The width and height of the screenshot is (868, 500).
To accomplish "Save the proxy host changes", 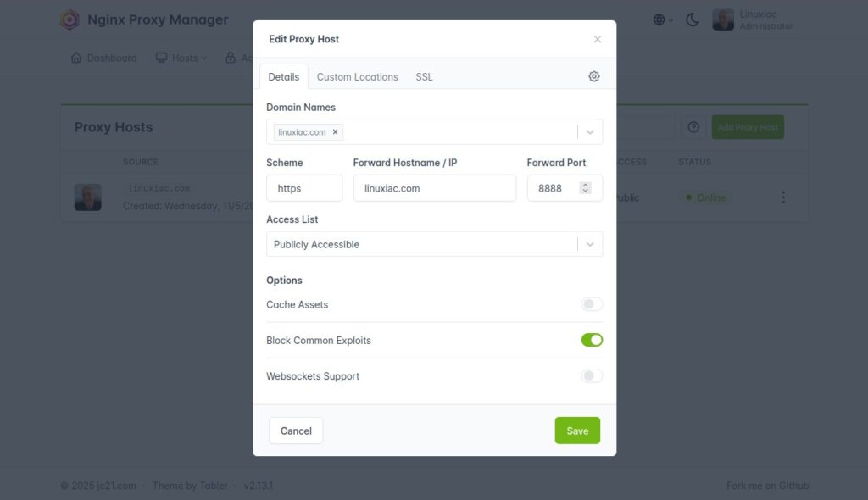I will click(x=577, y=431).
